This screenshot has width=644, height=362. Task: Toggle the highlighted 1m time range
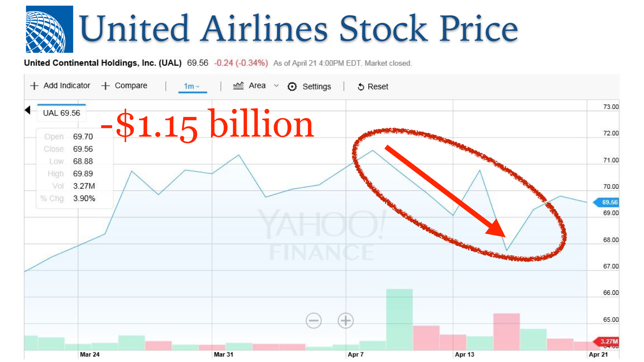click(x=189, y=86)
